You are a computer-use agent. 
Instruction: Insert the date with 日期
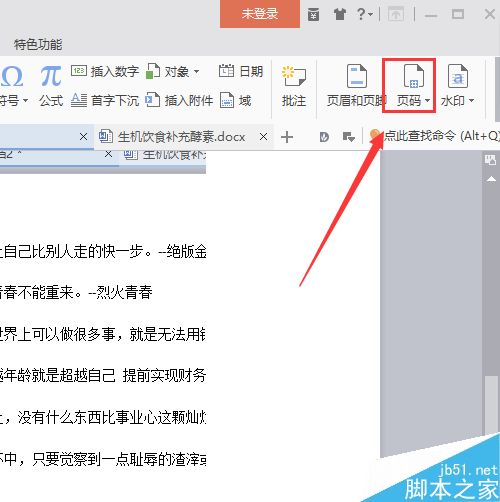coord(241,71)
